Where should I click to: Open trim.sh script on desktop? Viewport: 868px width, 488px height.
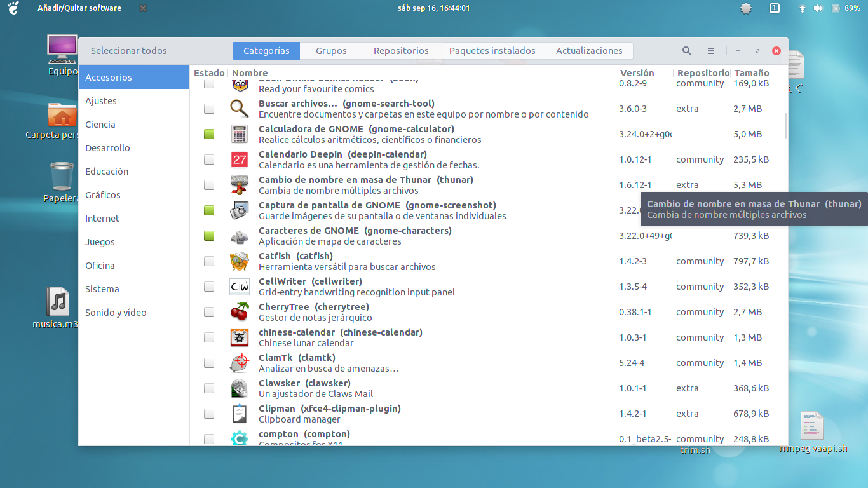pos(695,451)
